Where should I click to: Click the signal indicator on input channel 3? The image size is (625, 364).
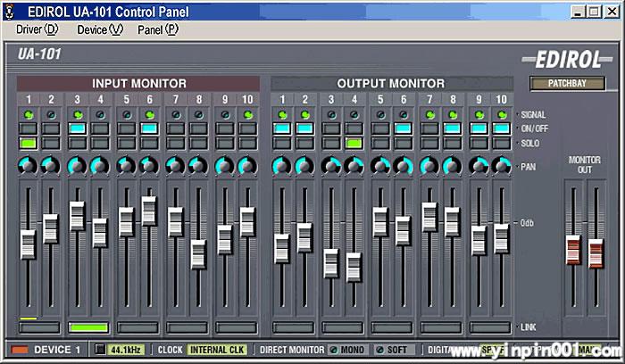click(x=78, y=115)
